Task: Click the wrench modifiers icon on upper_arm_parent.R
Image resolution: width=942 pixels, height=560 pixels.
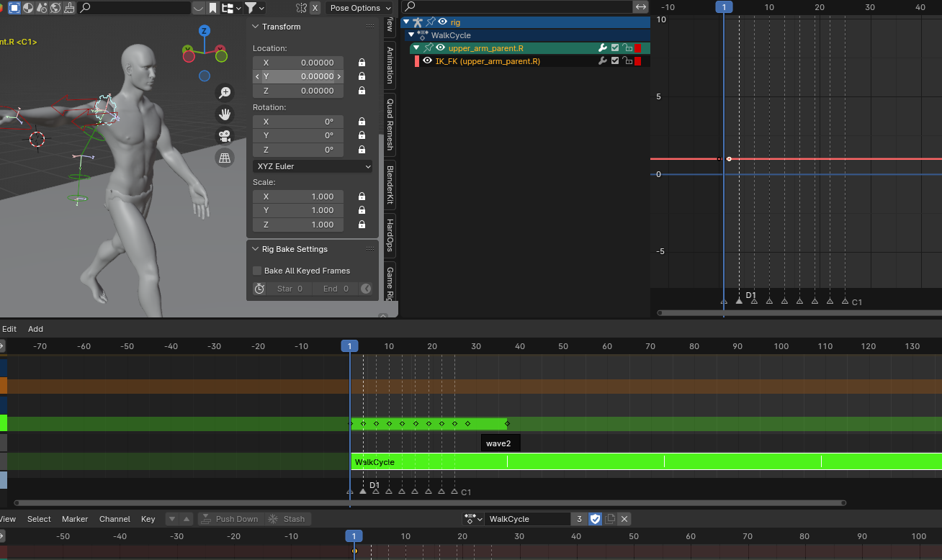Action: (603, 48)
